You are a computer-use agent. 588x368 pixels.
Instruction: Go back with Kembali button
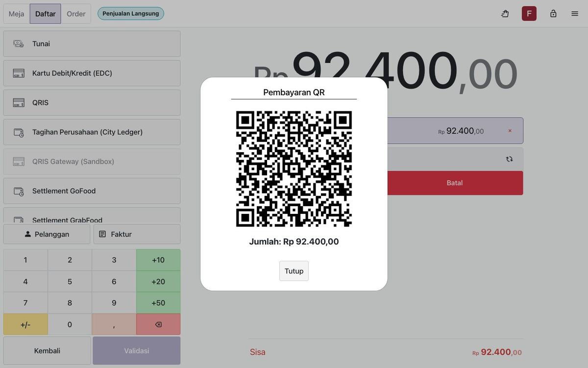tap(47, 351)
